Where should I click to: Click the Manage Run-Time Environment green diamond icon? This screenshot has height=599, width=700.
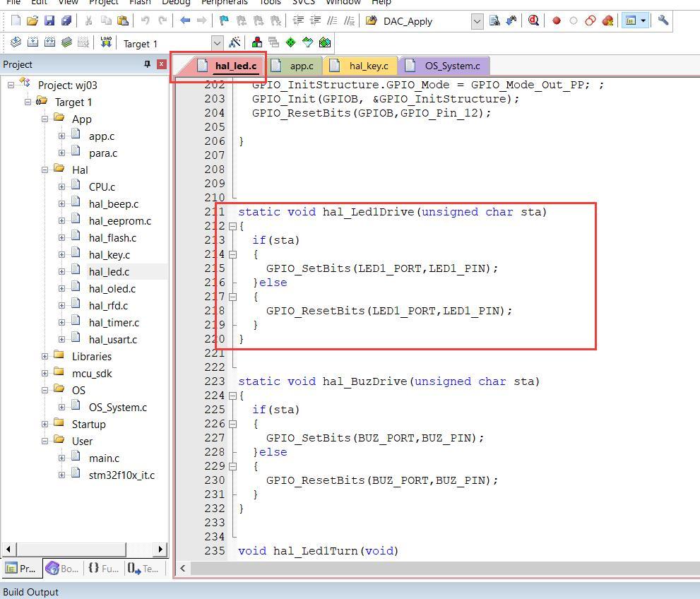[x=290, y=43]
